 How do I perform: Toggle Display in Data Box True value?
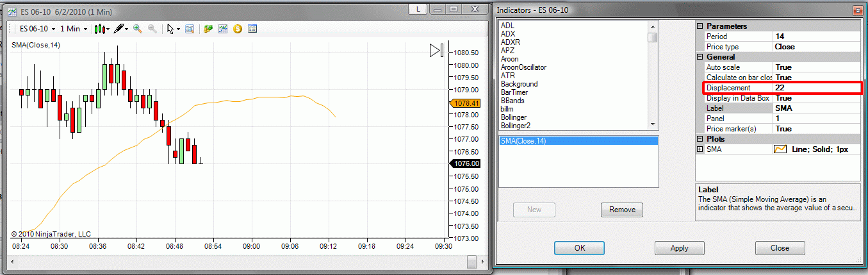pyautogui.click(x=817, y=98)
